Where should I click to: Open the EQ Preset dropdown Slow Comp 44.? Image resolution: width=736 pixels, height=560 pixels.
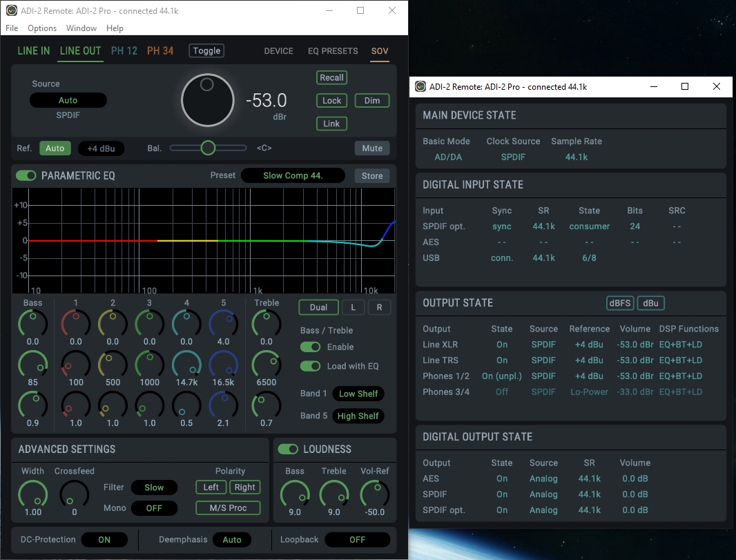click(x=293, y=175)
